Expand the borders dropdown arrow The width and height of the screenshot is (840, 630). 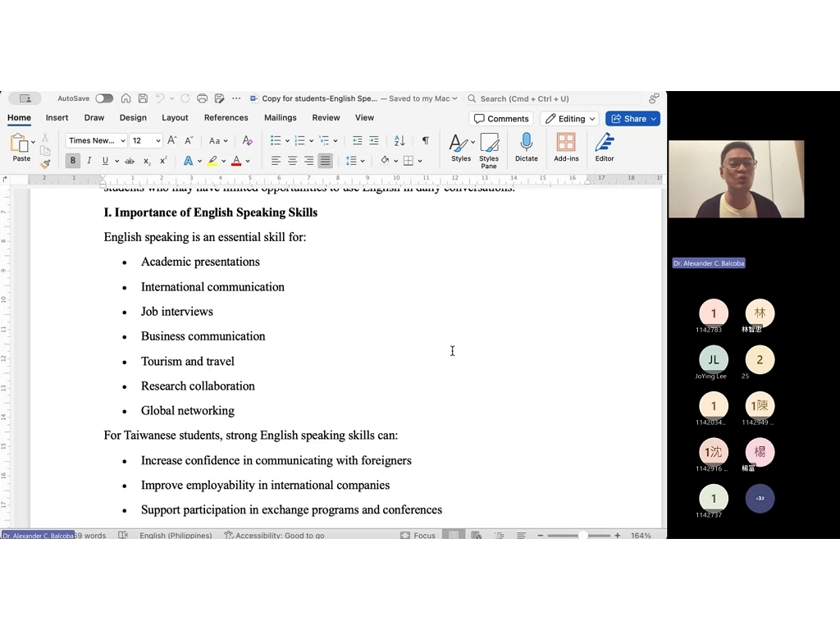tap(420, 161)
